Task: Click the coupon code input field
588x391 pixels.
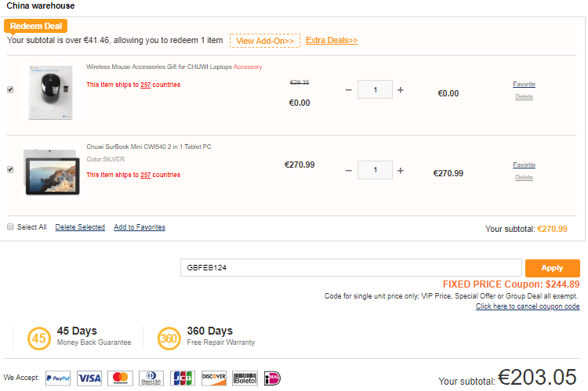Action: pos(350,268)
